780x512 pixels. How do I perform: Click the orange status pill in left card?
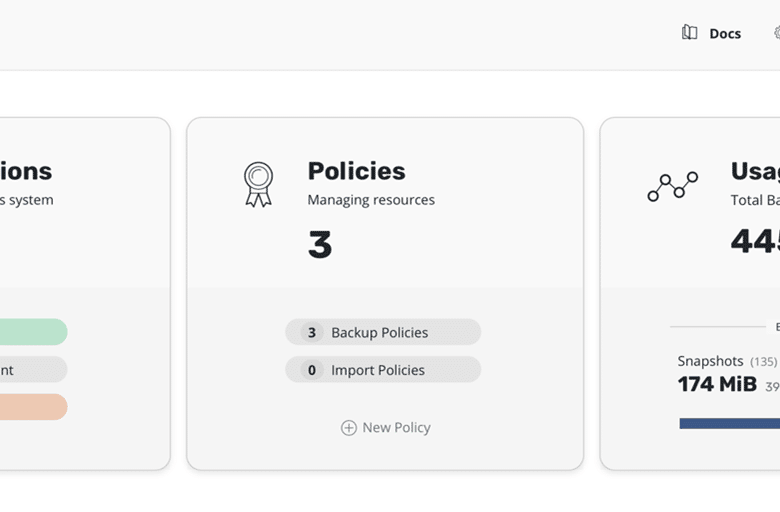[33, 407]
